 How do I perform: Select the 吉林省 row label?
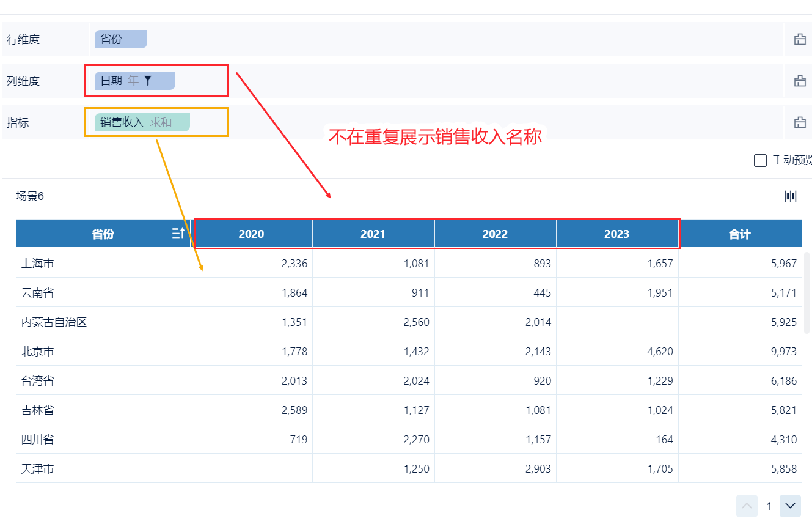pos(38,410)
